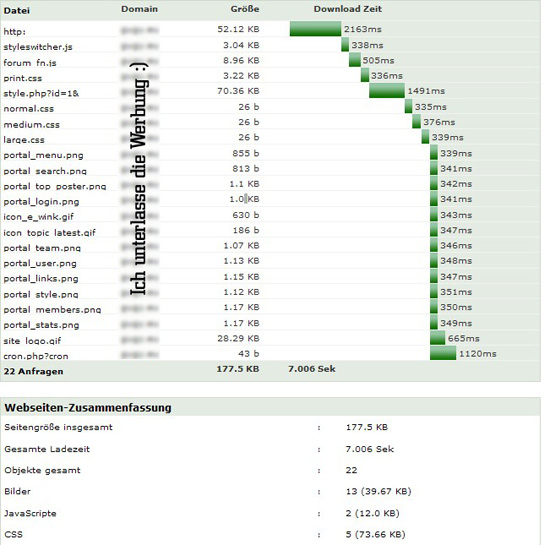Click the 855 b size value

point(246,153)
